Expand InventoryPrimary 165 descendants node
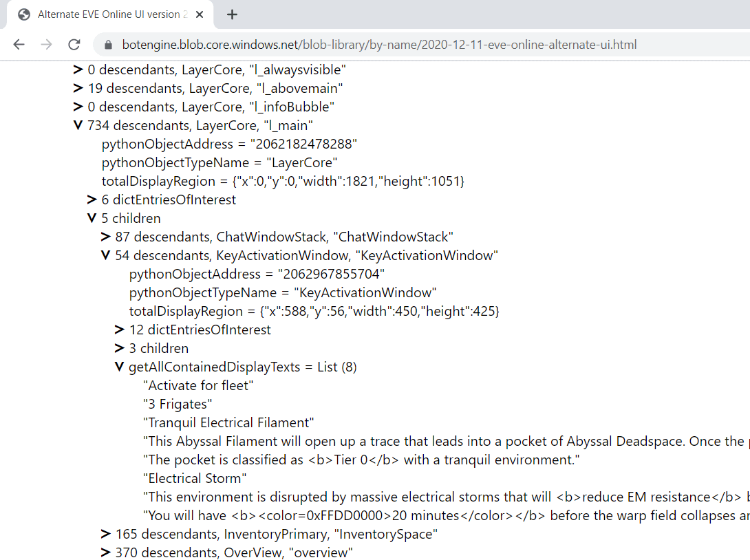750x560 pixels. 106,534
